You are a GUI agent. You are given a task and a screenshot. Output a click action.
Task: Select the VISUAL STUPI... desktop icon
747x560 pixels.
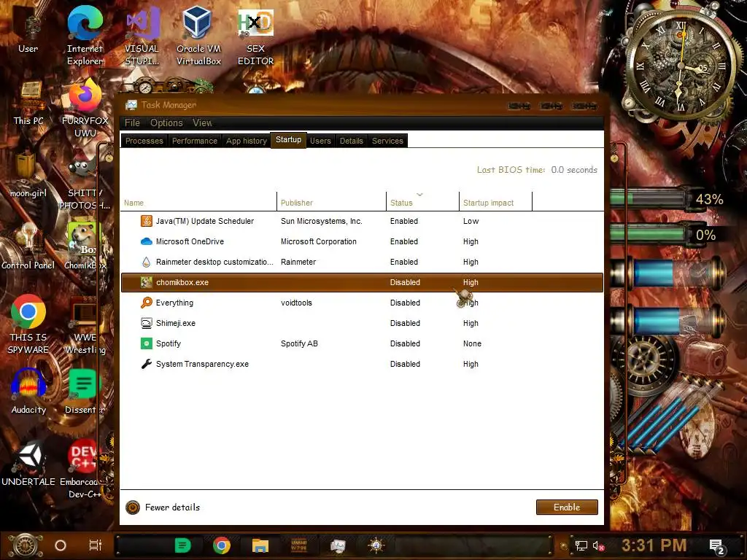[142, 36]
